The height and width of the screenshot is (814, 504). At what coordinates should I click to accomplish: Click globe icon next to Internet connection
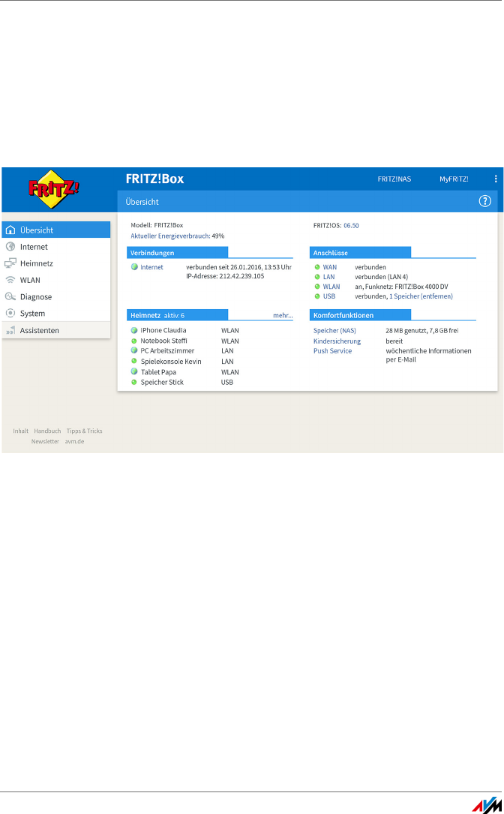pos(134,267)
